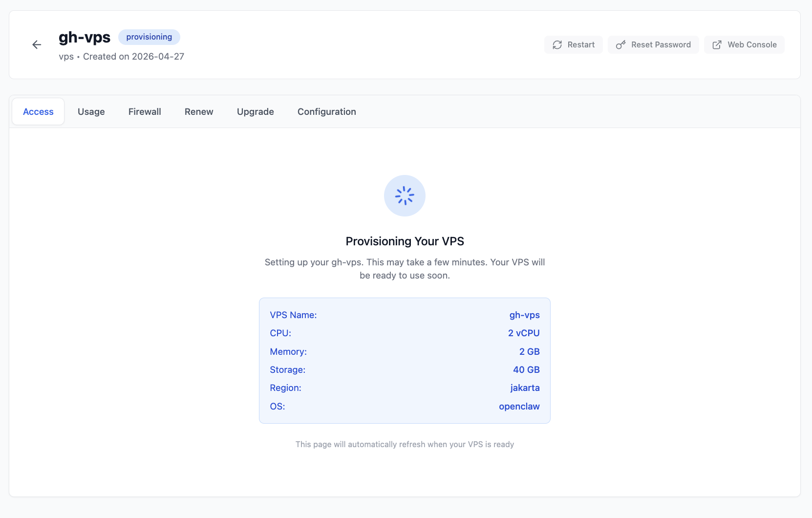Open the Firewall tab

145,111
